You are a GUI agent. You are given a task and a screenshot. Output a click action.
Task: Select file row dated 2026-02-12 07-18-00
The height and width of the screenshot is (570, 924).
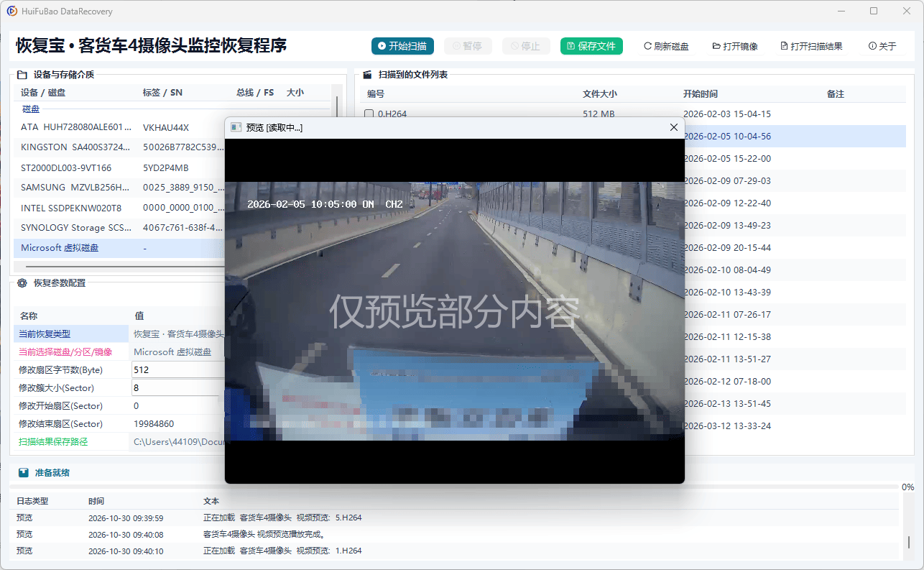[x=794, y=381]
